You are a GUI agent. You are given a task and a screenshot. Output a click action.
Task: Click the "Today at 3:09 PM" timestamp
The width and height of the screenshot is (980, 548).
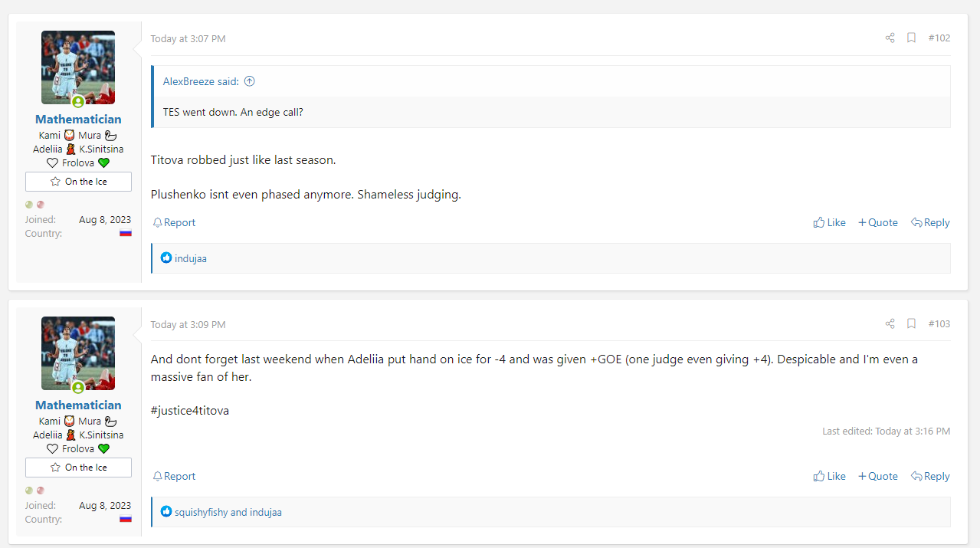tap(188, 325)
